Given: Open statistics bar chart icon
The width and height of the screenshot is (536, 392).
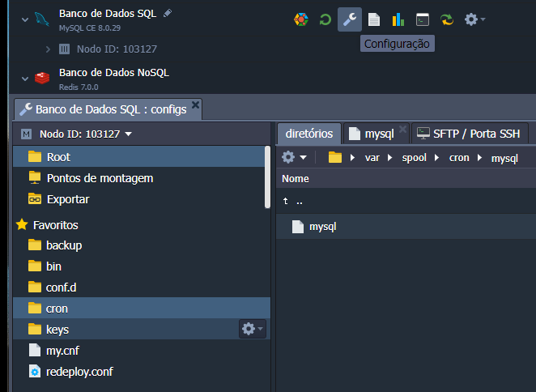Looking at the screenshot, I should (398, 19).
